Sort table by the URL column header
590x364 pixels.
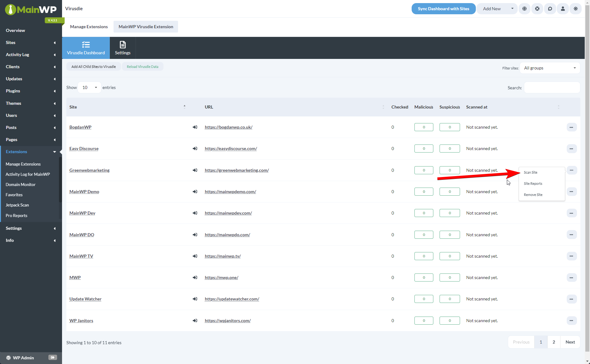click(294, 107)
